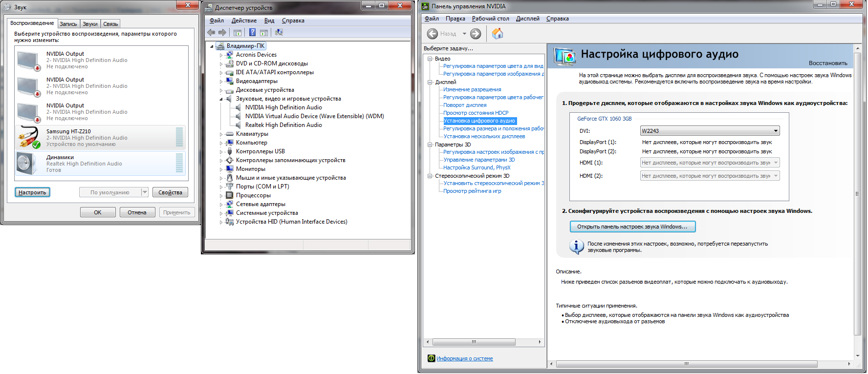Go back in Device Manager toolbar
Image resolution: width=868 pixels, height=374 pixels.
click(x=211, y=33)
